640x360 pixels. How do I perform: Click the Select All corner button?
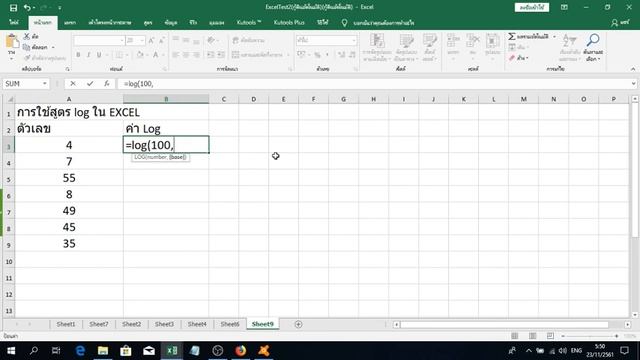pyautogui.click(x=9, y=99)
